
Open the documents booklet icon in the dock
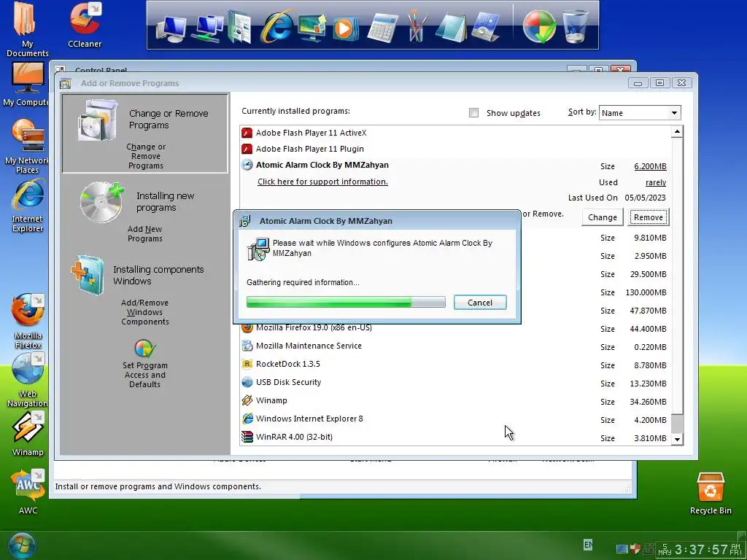[x=240, y=27]
